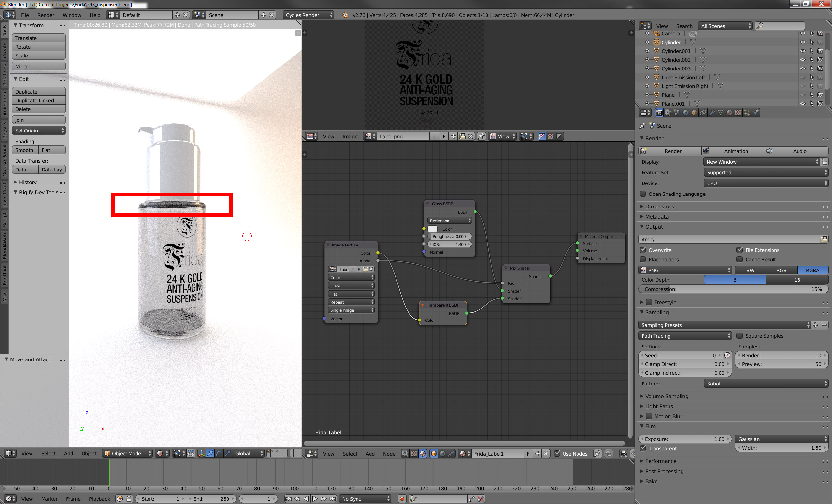Click the Duplicate button in the Tool Shelf

click(x=38, y=92)
